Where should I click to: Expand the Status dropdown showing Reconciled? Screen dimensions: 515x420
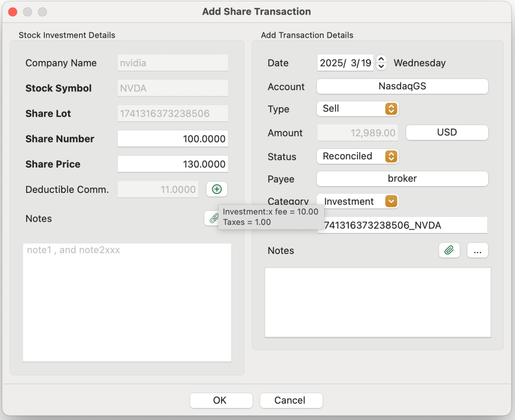358,156
